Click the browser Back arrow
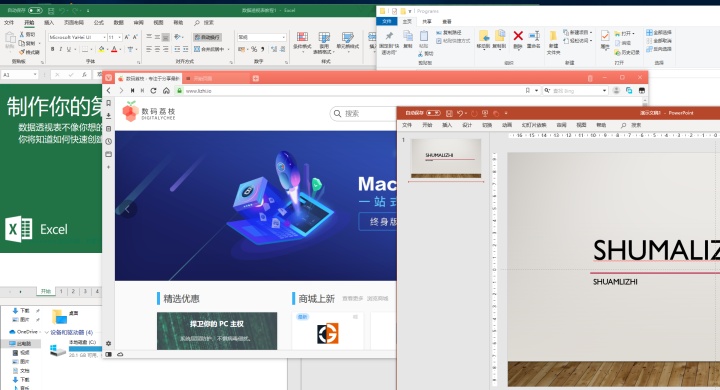Image resolution: width=720 pixels, height=390 pixels. 108,91
